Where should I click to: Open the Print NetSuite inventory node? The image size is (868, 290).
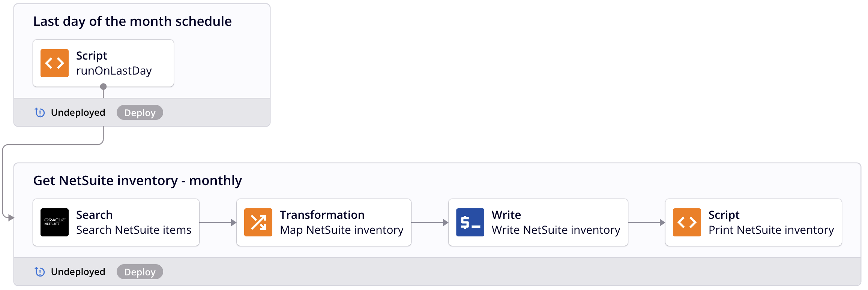[x=771, y=222]
